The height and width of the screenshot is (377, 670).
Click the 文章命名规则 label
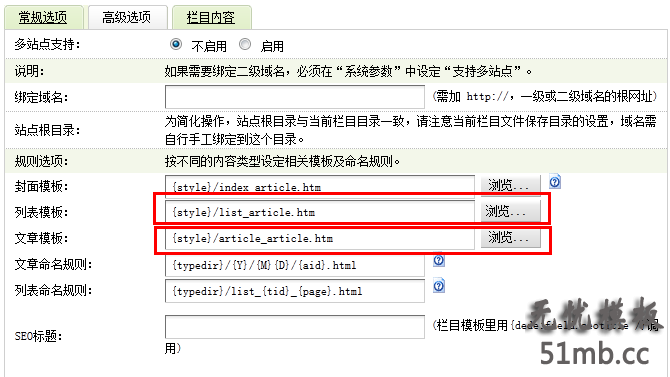pos(53,265)
